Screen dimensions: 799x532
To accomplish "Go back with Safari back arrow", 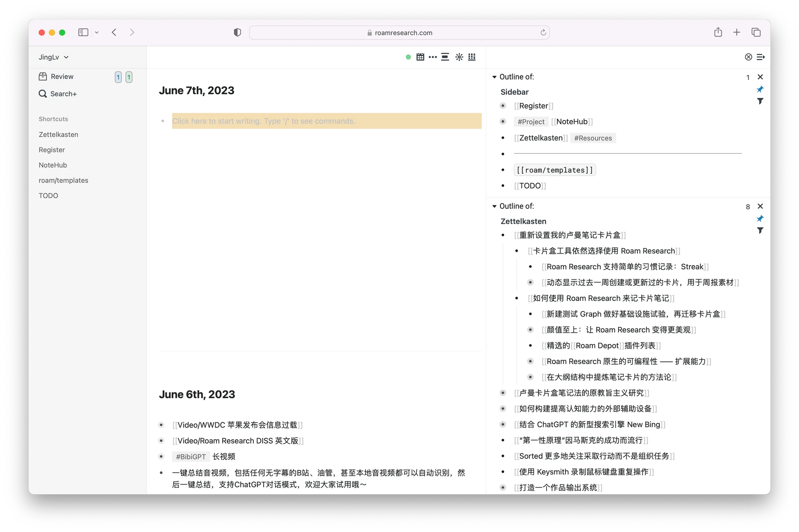I will pos(114,32).
